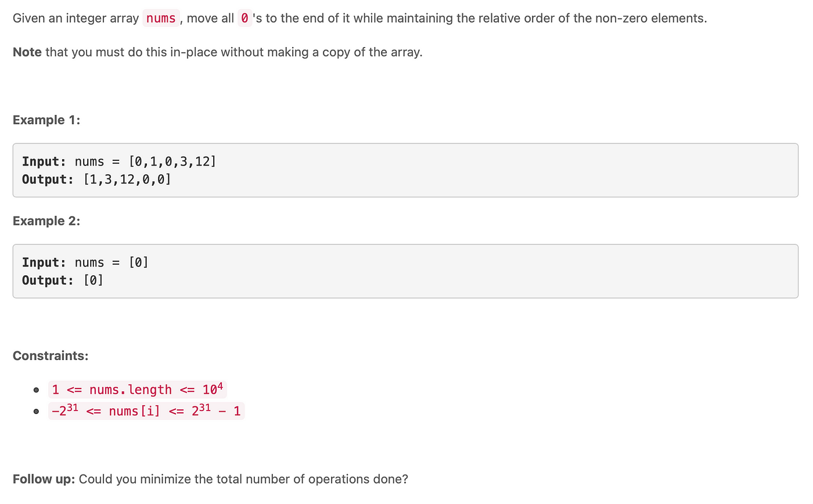This screenshot has height=504, width=813.
Task: Select the bold Note word
Action: point(27,52)
